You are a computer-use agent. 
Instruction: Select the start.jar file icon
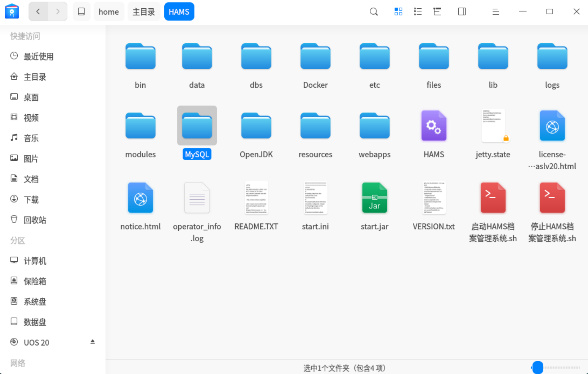(x=374, y=198)
